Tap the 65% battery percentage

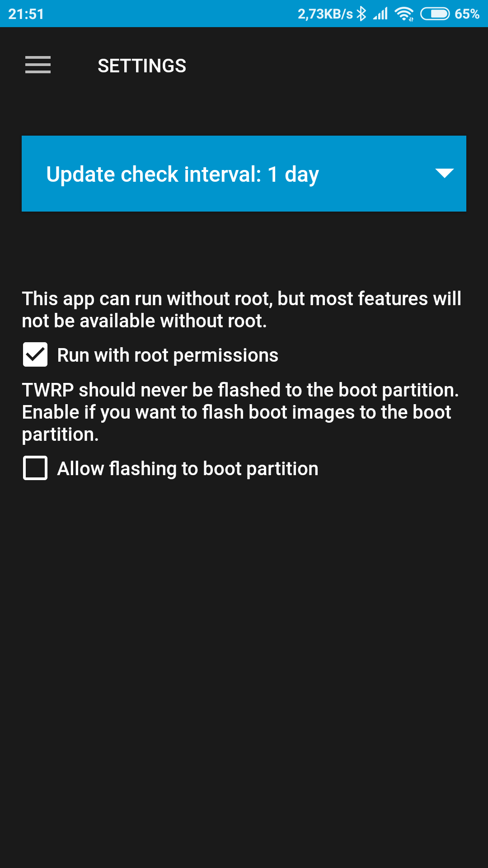pyautogui.click(x=467, y=14)
